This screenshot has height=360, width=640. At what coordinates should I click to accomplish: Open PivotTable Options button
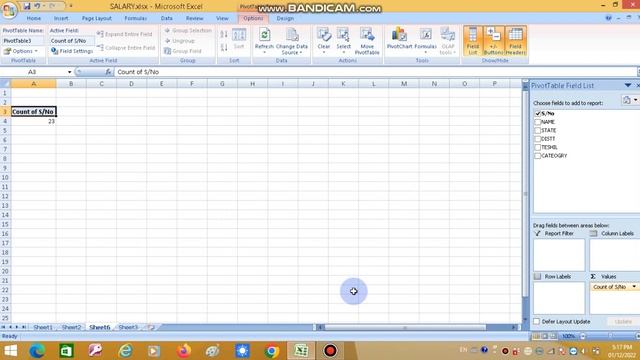(21, 51)
